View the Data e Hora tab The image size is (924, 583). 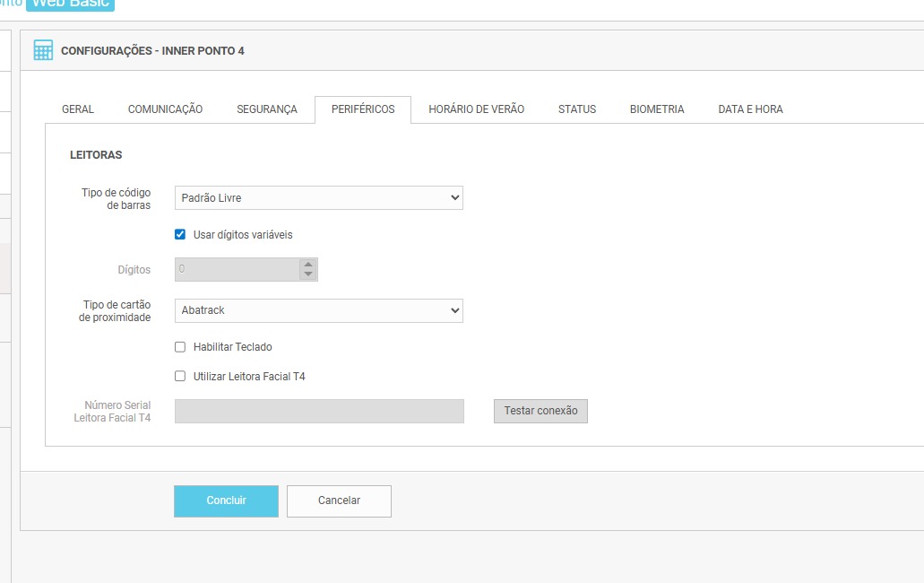[x=750, y=109]
